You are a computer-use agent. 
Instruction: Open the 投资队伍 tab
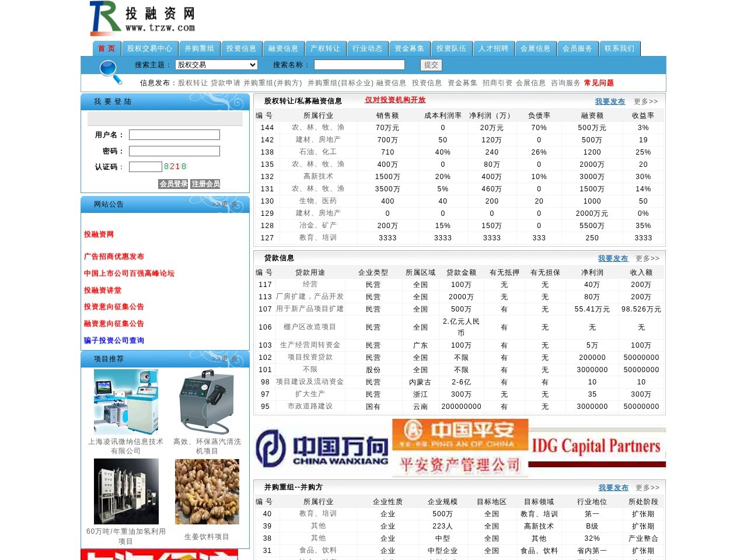coord(451,48)
